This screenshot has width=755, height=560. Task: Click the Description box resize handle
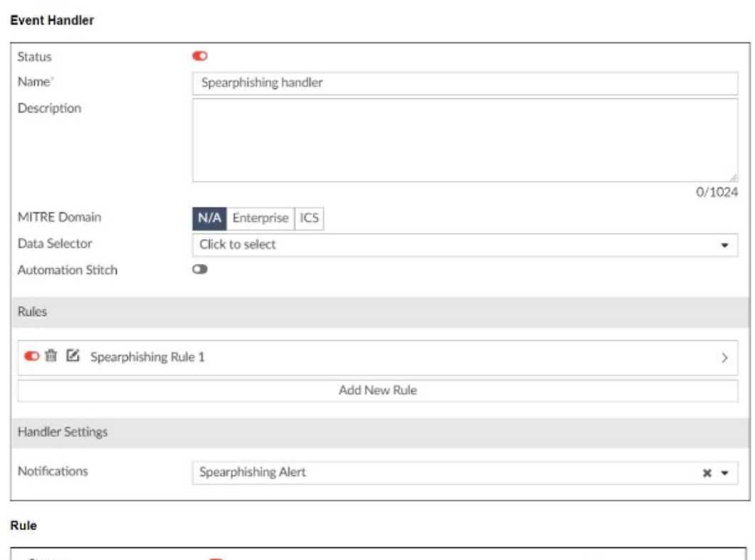(x=733, y=177)
